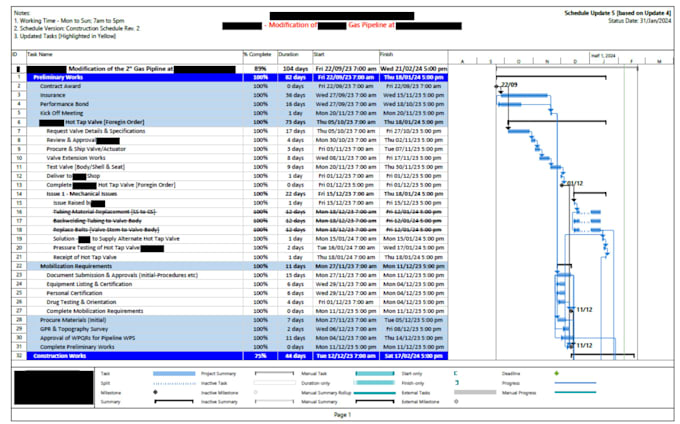Select the Kick Off Meeting task

pyautogui.click(x=61, y=113)
